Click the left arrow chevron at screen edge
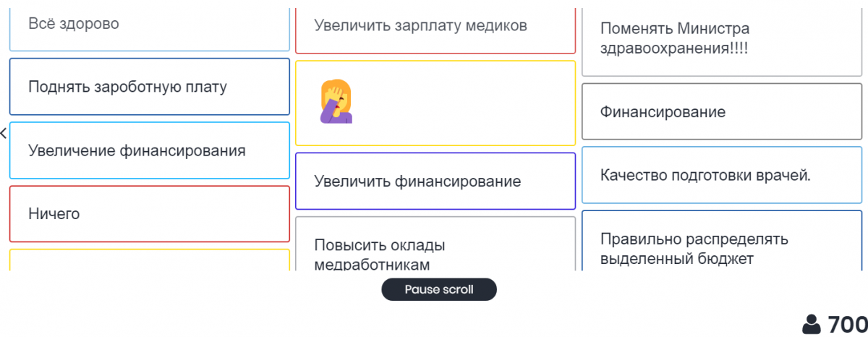This screenshot has width=868, height=337. (x=4, y=132)
